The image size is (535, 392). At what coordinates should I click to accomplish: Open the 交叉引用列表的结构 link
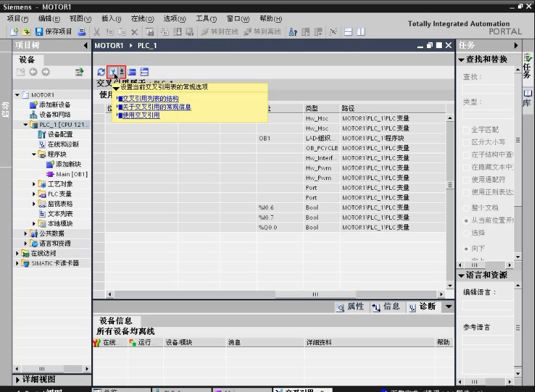coord(150,99)
